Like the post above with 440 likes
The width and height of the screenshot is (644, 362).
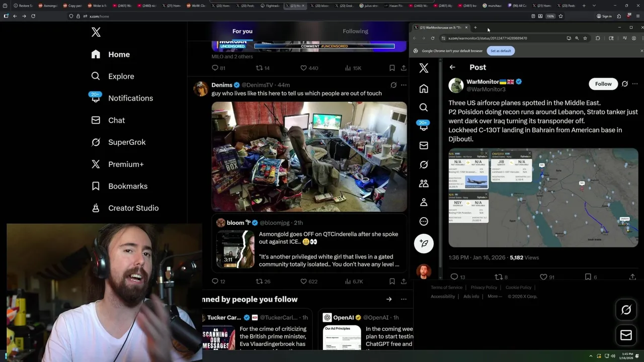click(x=308, y=68)
